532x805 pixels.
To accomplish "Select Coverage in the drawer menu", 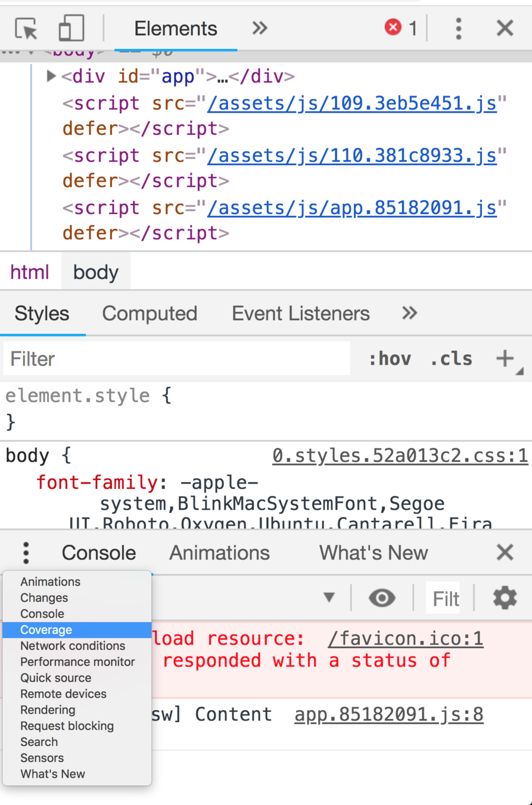I will tap(77, 630).
